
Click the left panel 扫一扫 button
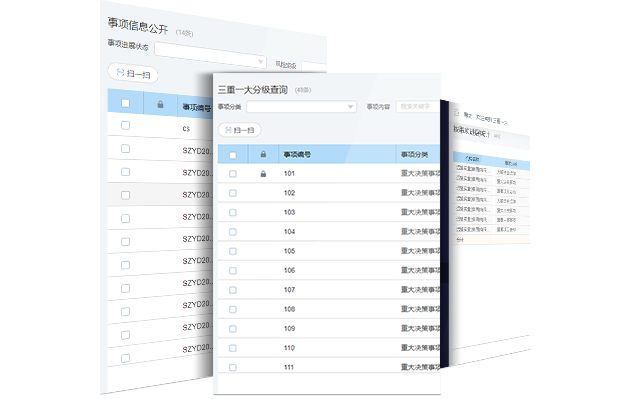133,73
